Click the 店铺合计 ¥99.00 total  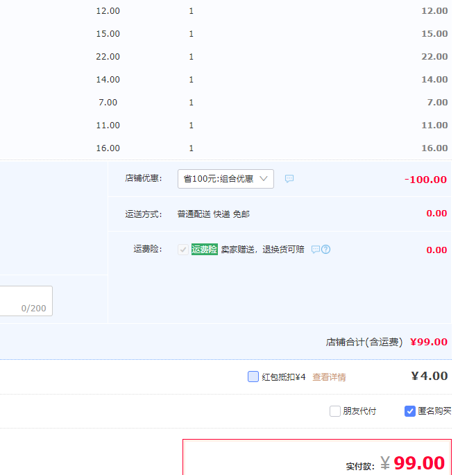coord(428,342)
